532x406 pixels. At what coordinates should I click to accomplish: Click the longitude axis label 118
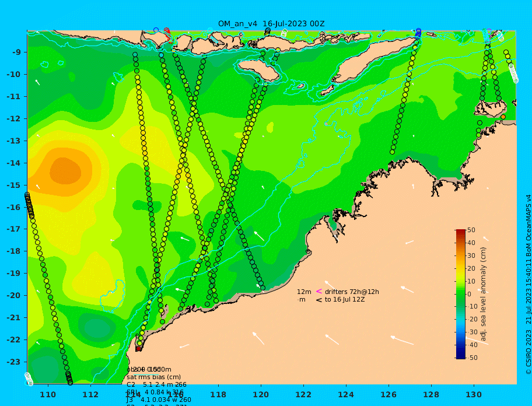click(x=218, y=395)
